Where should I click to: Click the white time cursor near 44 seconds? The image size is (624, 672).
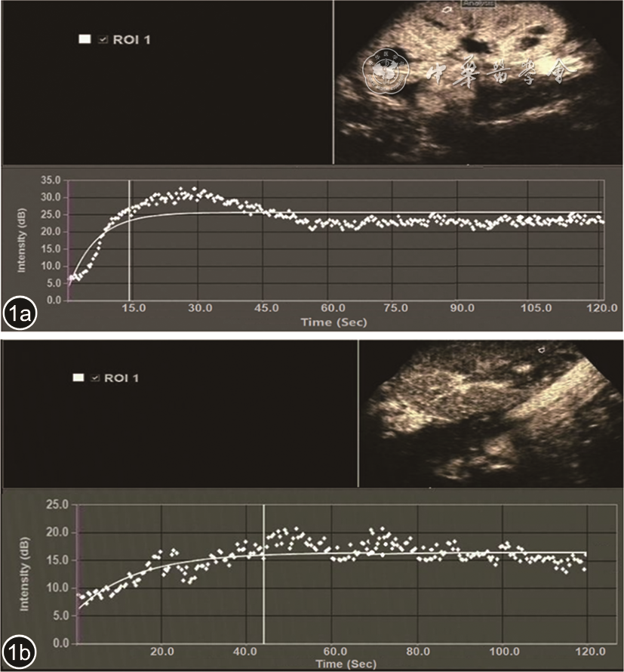tap(263, 574)
